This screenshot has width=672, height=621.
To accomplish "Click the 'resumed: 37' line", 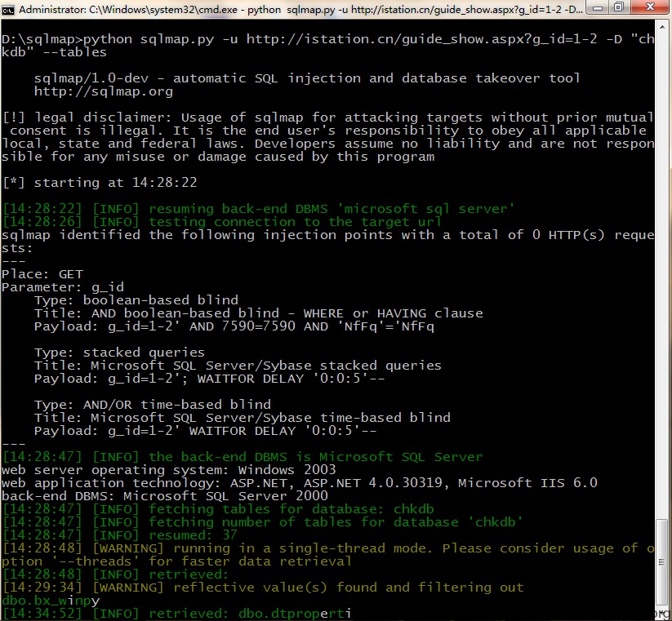I will (x=119, y=535).
